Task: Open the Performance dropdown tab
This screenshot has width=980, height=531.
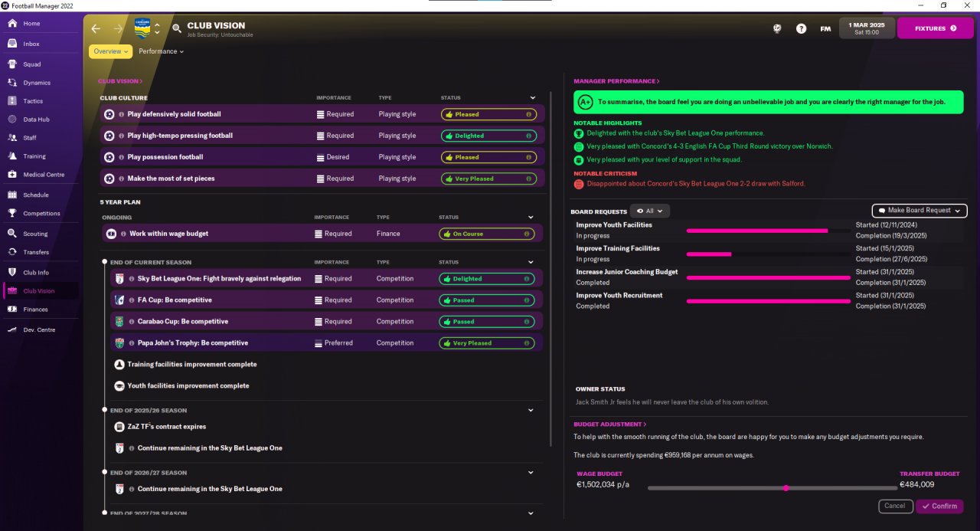Action: (x=161, y=51)
